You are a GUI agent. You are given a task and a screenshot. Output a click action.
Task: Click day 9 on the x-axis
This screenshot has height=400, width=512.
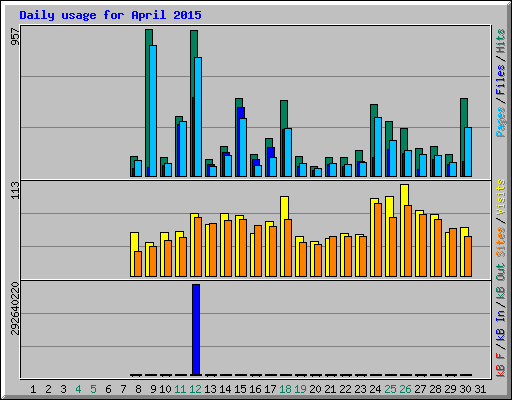[x=153, y=389]
